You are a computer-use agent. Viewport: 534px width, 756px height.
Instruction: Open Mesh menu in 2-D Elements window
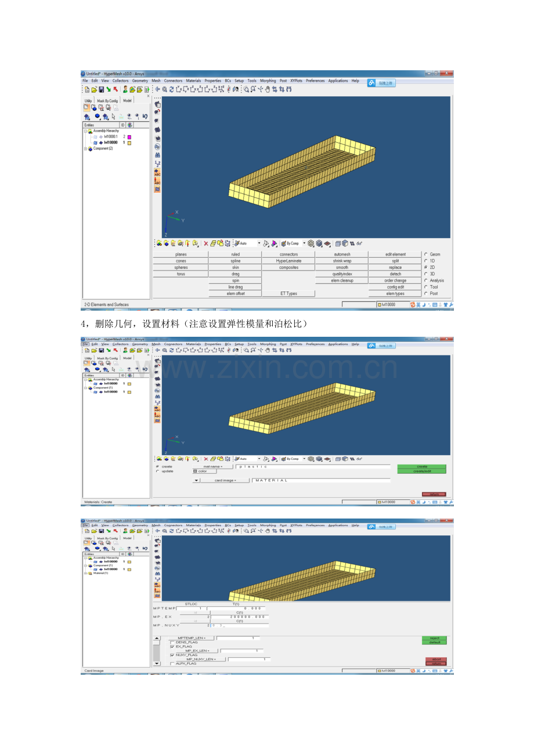coord(156,81)
